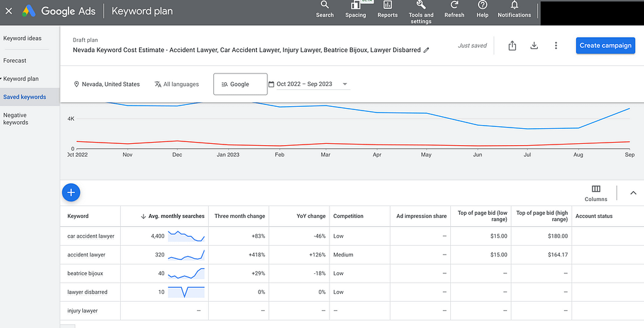This screenshot has width=644, height=328.
Task: Click the calendar icon by date range
Action: coord(271,84)
